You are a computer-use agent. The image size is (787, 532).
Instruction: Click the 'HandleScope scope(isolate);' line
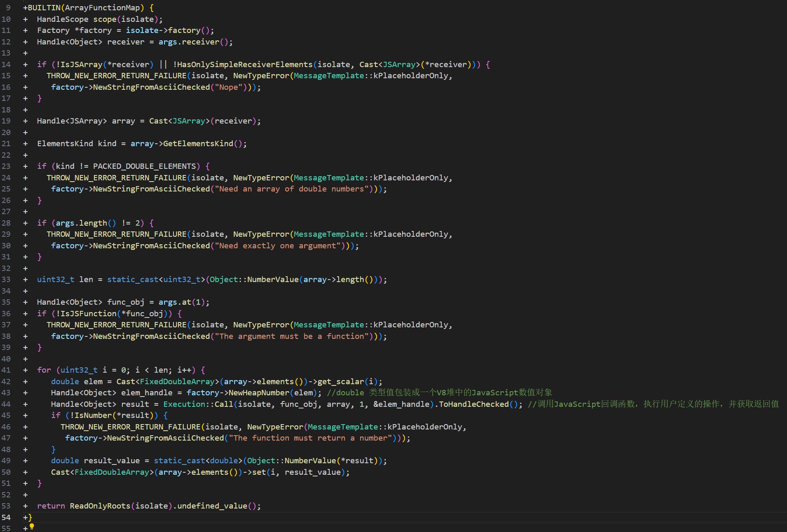(100, 19)
